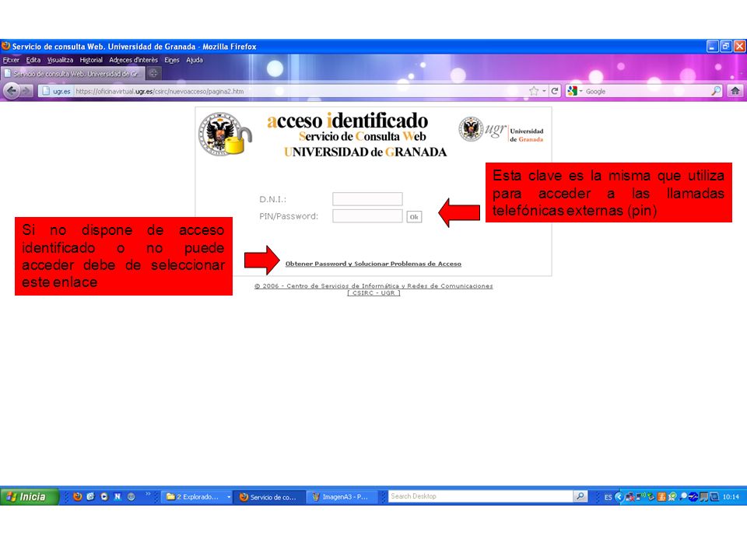Image resolution: width=747 pixels, height=560 pixels.
Task: Select the Servicio de consulta Web tab
Action: click(73, 74)
